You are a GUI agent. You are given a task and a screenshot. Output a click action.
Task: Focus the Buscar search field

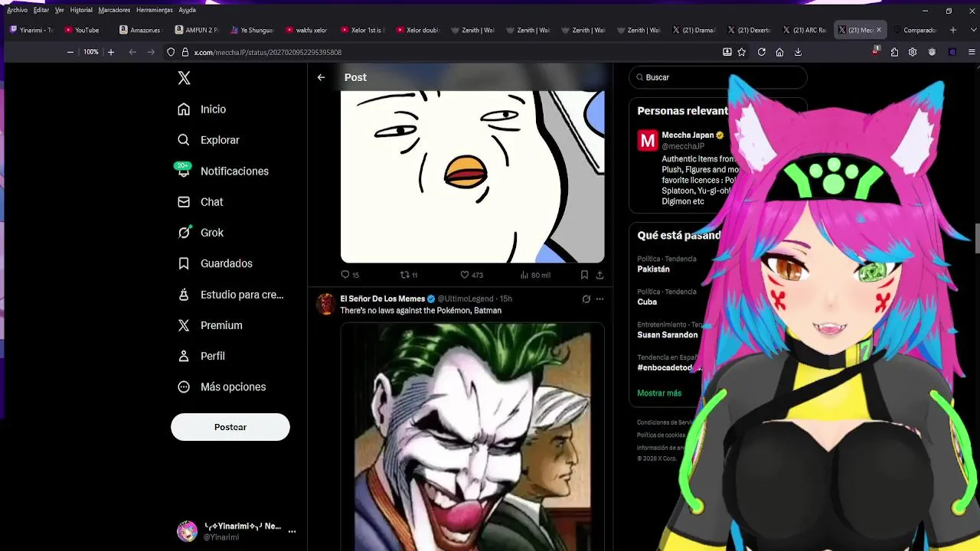(x=718, y=77)
